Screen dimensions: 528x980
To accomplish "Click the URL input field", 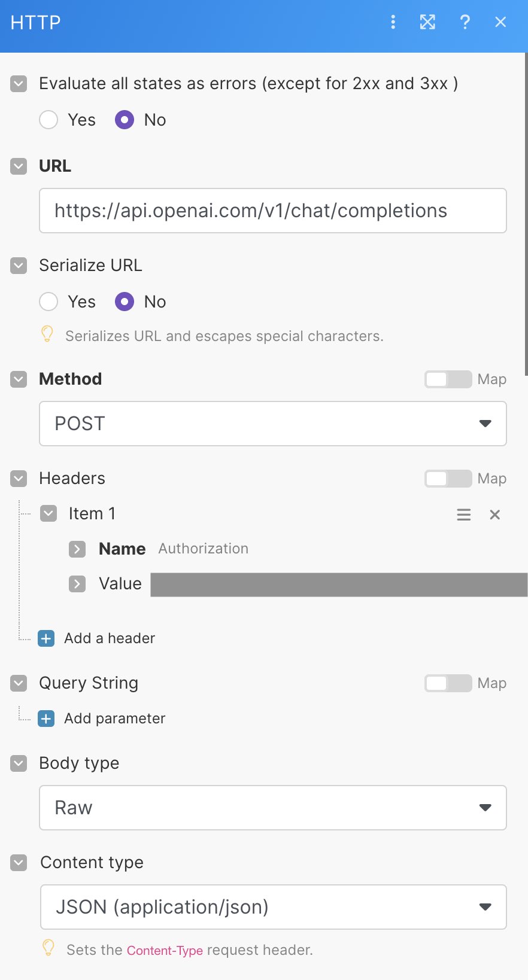I will 273,211.
